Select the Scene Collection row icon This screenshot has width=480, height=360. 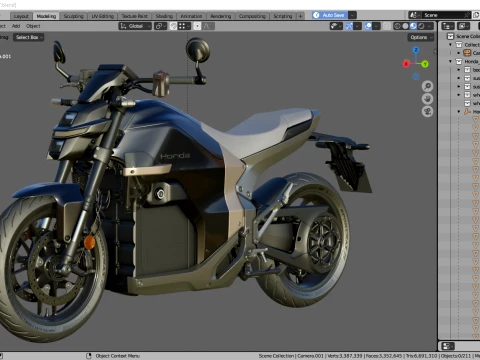[x=450, y=36]
